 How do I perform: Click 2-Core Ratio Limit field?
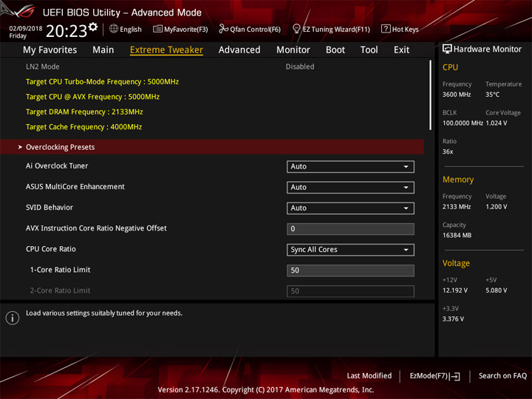350,291
